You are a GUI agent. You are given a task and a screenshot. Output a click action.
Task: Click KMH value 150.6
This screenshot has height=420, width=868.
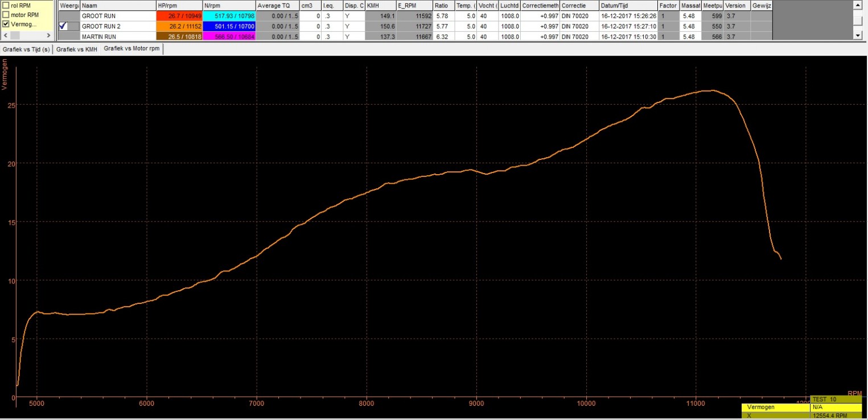click(381, 26)
